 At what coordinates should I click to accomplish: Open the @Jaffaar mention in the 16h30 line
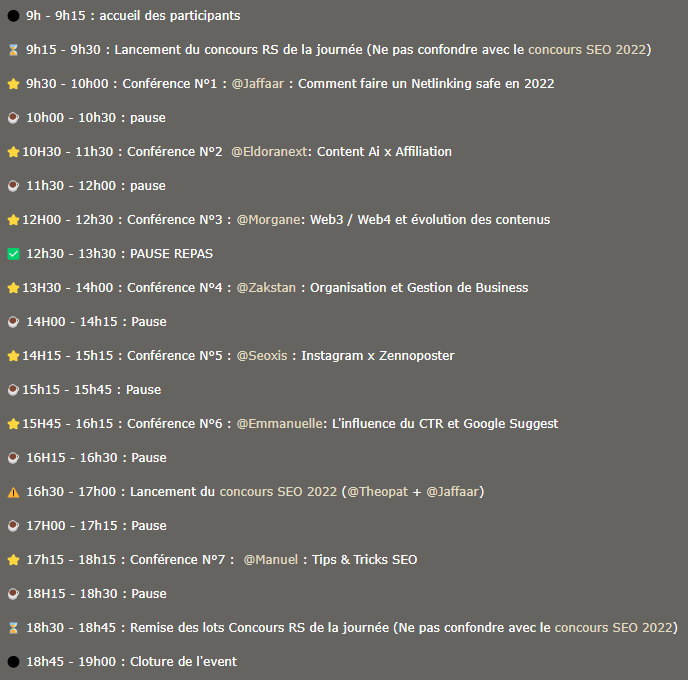tap(453, 492)
